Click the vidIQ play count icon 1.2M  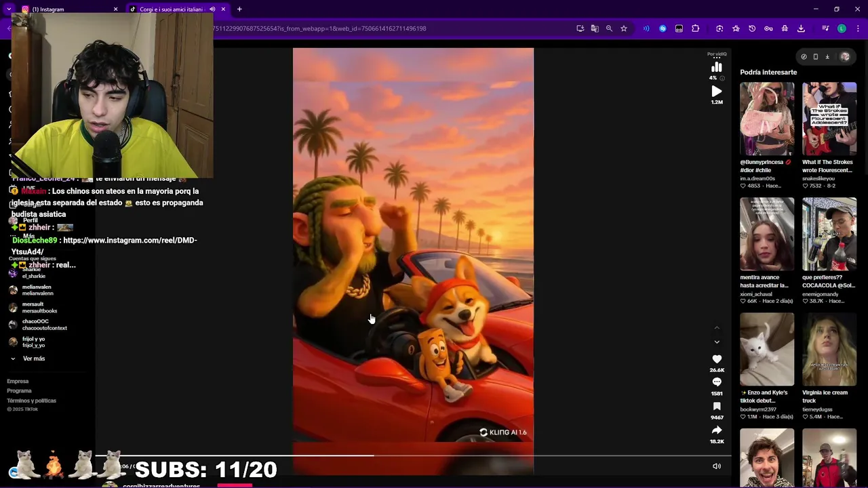pos(717,91)
